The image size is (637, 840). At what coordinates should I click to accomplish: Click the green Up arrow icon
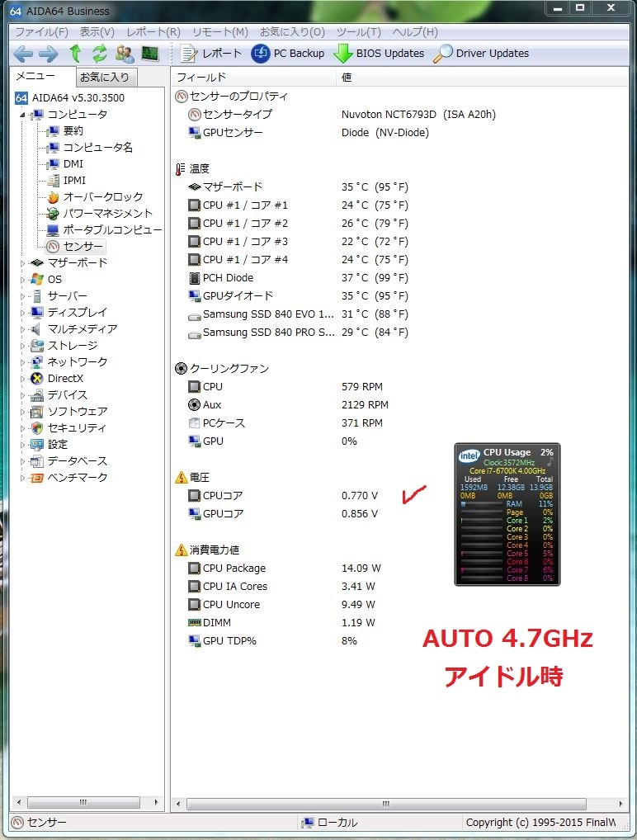pos(75,54)
